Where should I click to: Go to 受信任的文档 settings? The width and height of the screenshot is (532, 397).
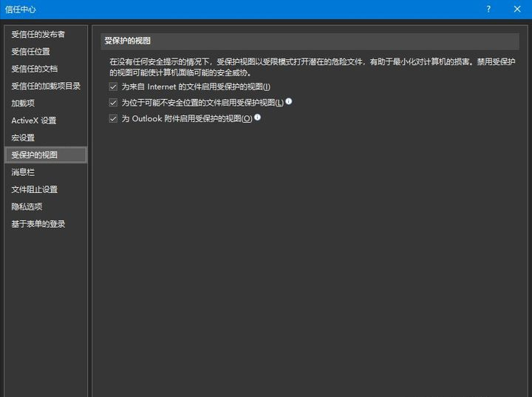46,69
